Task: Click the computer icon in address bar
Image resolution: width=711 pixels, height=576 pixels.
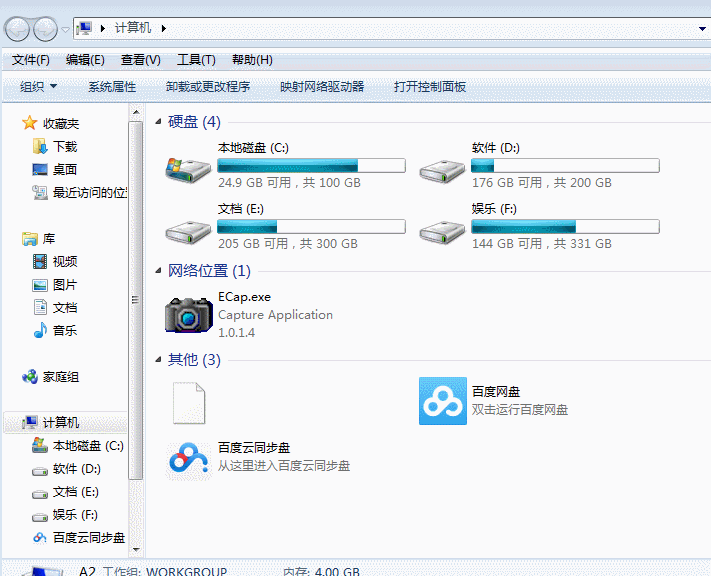Action: tap(84, 28)
